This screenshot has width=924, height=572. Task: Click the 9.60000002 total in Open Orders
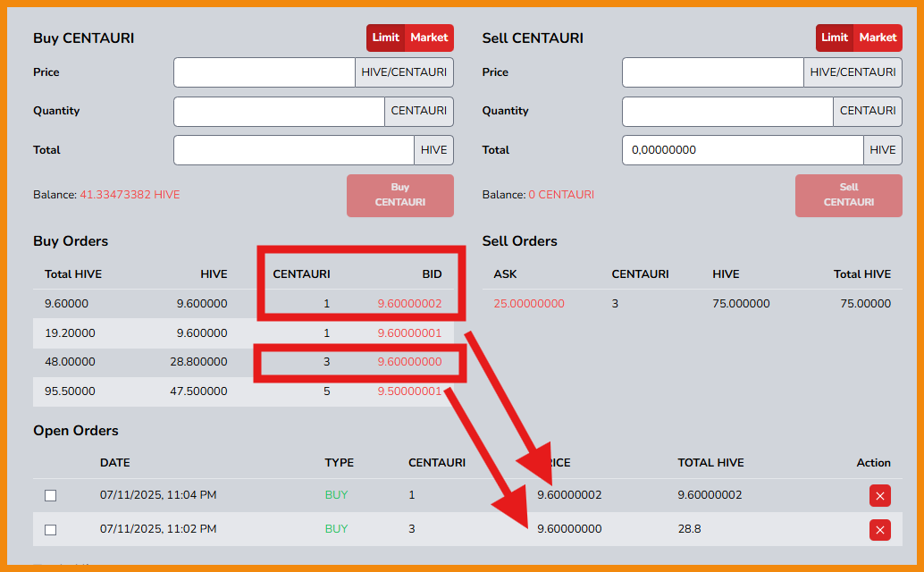tap(710, 495)
